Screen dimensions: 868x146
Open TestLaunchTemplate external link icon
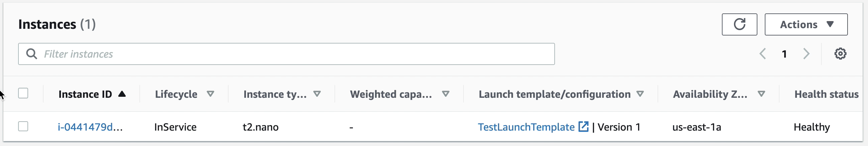[x=583, y=127]
